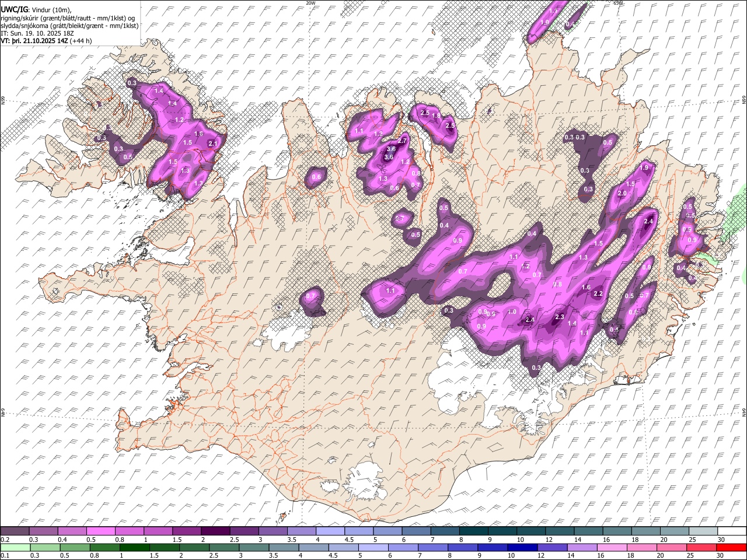Click the 0.4 label on the legend
The width and height of the screenshot is (747, 560).
tap(62, 540)
